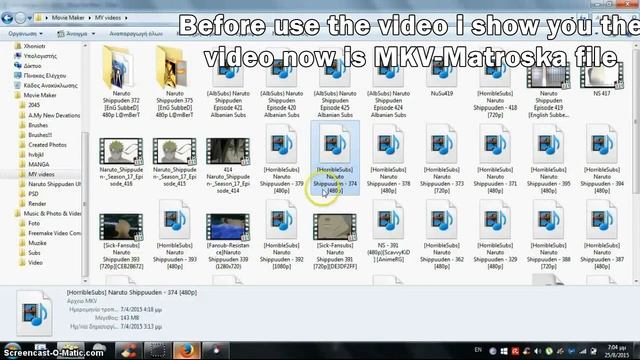The width and height of the screenshot is (640, 360).
Task: Click the Άνοιγμα toolbar button
Action: pos(73,34)
